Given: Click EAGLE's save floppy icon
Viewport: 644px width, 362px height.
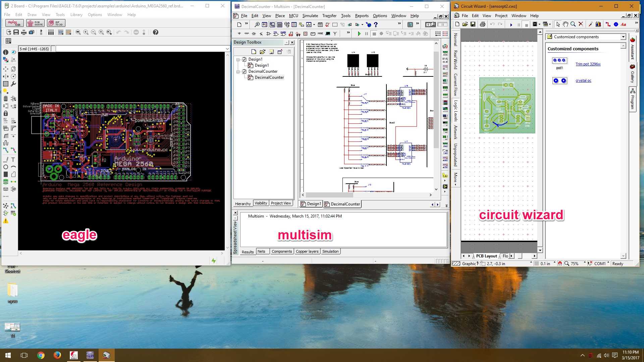Looking at the screenshot, I should click(x=16, y=32).
